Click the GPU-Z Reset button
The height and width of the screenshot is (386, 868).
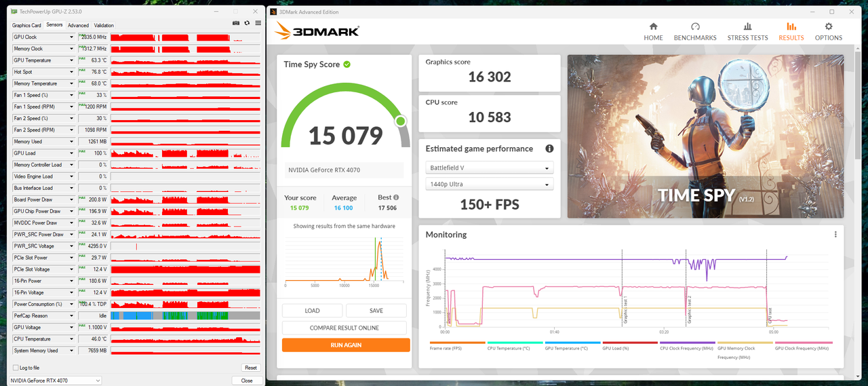pyautogui.click(x=251, y=368)
